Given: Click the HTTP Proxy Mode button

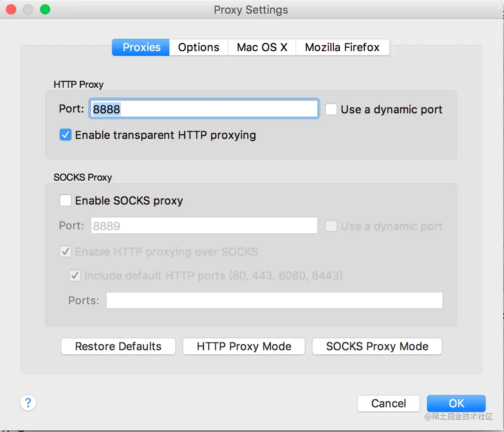Looking at the screenshot, I should 244,346.
